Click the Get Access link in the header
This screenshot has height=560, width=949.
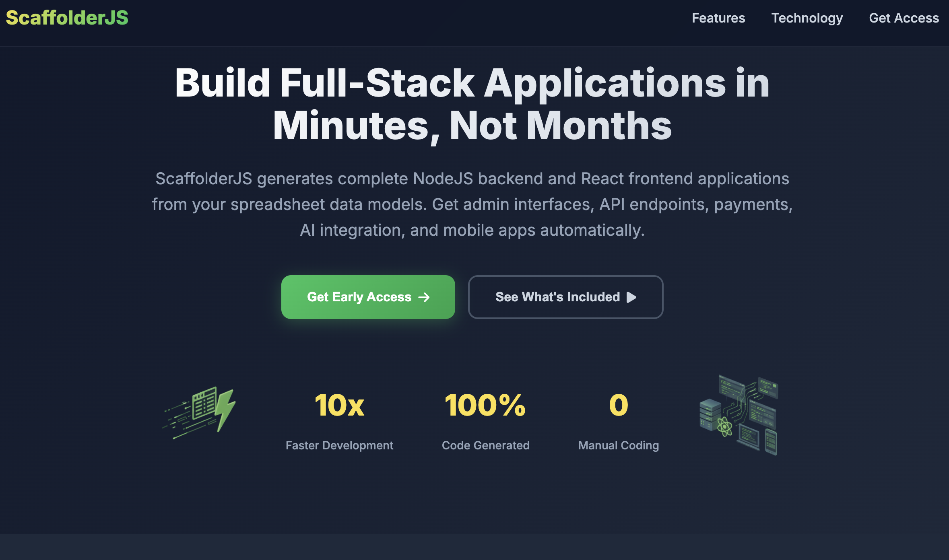click(904, 18)
